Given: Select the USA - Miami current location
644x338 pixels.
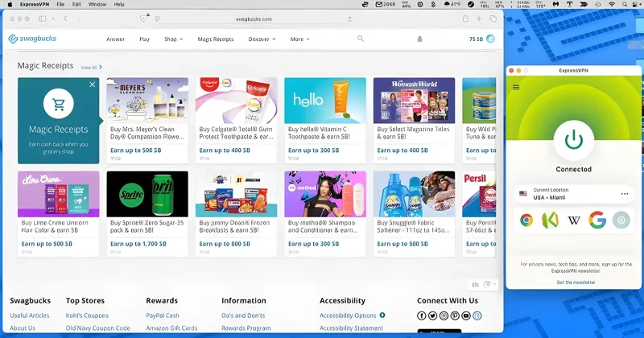Looking at the screenshot, I should coord(574,194).
